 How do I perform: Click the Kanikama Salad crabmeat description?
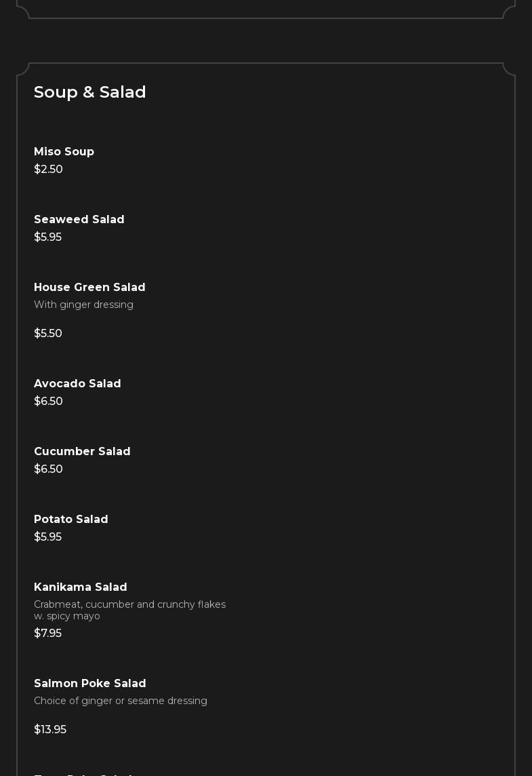(129, 610)
